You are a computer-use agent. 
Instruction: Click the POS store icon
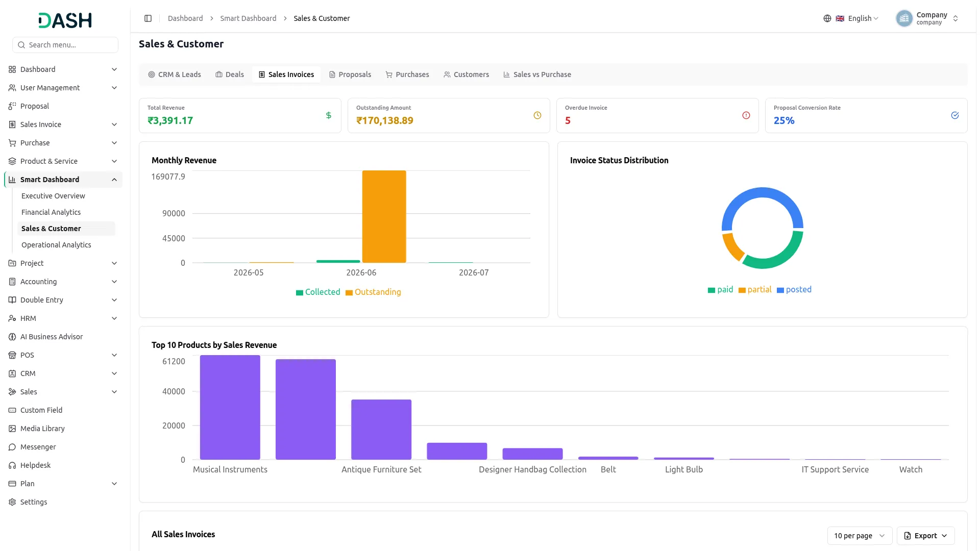[12, 355]
